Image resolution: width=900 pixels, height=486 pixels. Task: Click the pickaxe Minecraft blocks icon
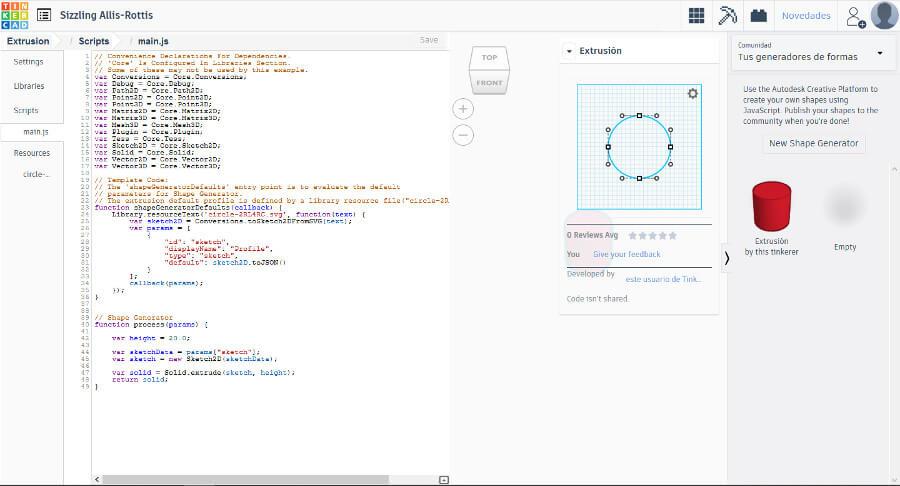(x=728, y=16)
